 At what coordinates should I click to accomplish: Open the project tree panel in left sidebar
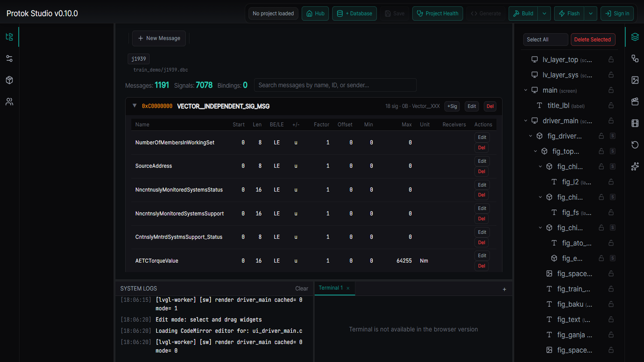click(9, 37)
